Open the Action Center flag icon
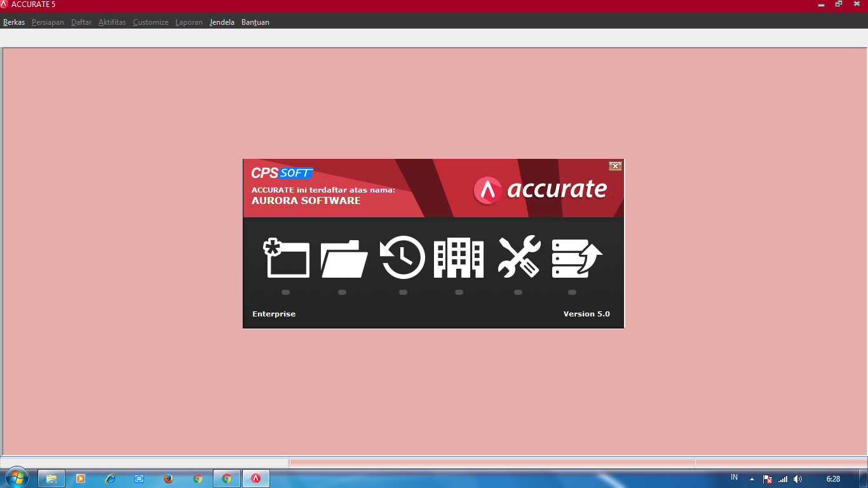Image resolution: width=868 pixels, height=488 pixels. 768,479
